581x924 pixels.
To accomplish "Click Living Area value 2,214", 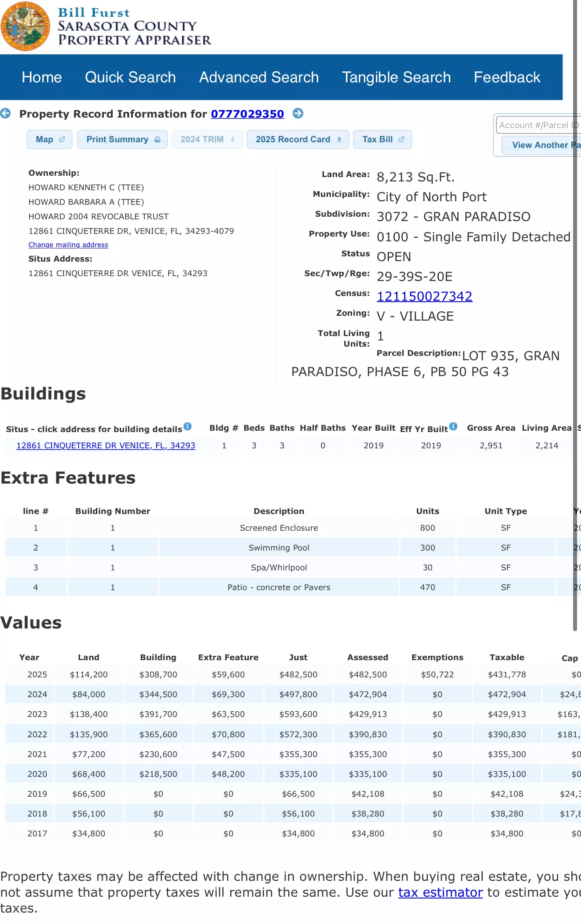I will [547, 446].
